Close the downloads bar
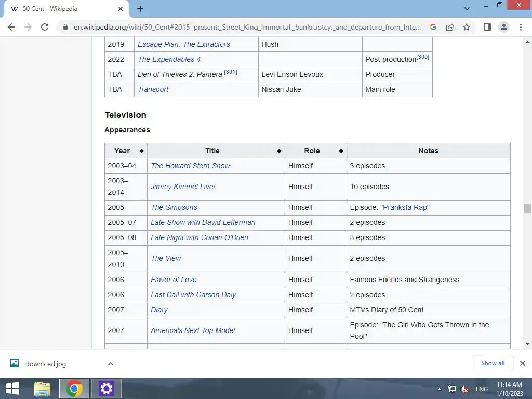Screen dimensions: 532x399 pyautogui.click(x=523, y=363)
